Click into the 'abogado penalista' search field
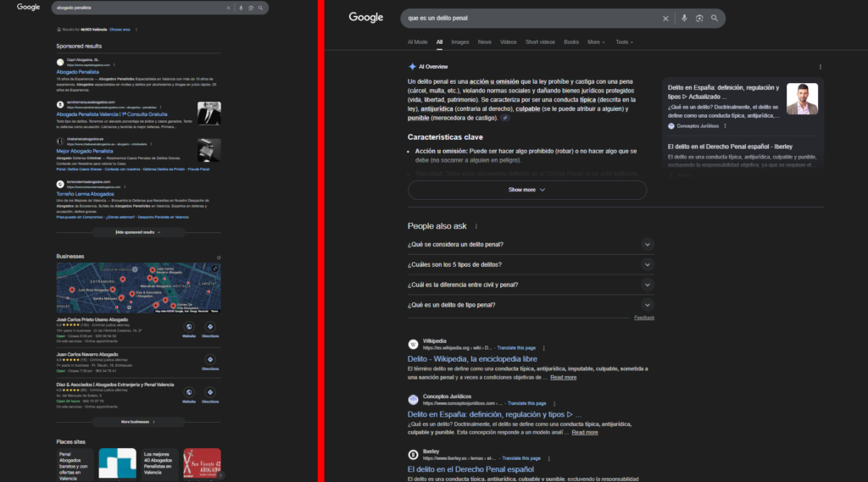 point(136,8)
